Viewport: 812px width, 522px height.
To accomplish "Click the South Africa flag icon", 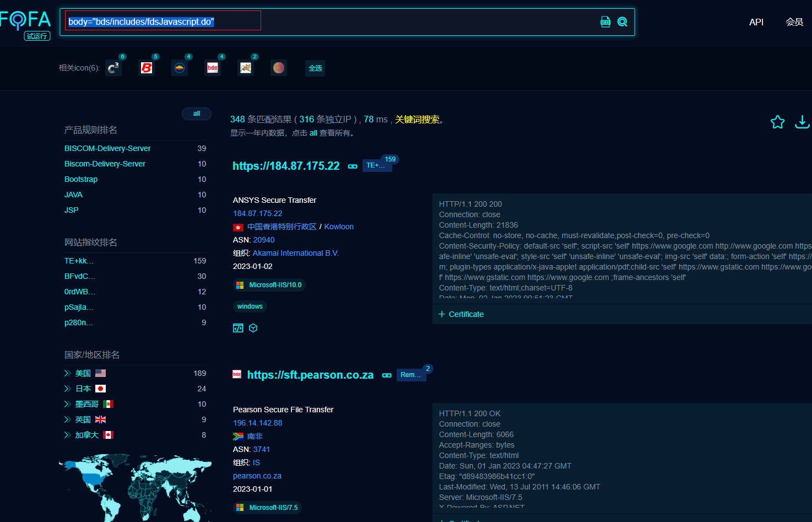I will 238,437.
